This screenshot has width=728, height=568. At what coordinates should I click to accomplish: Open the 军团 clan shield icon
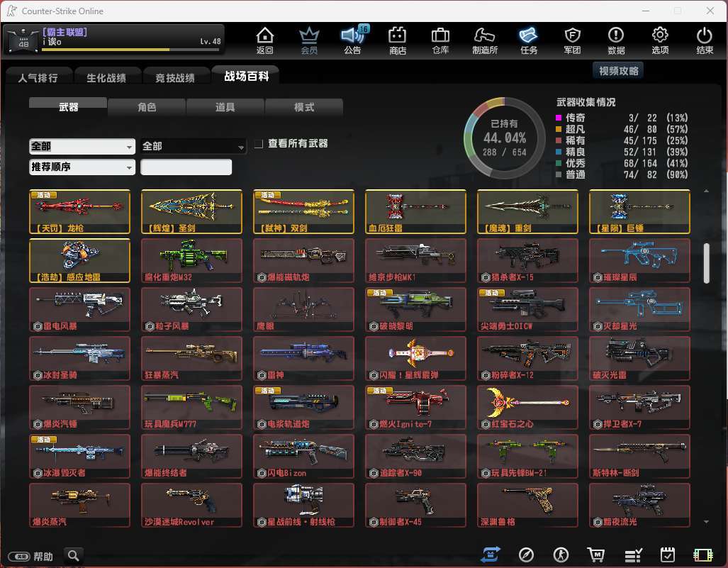click(x=572, y=41)
